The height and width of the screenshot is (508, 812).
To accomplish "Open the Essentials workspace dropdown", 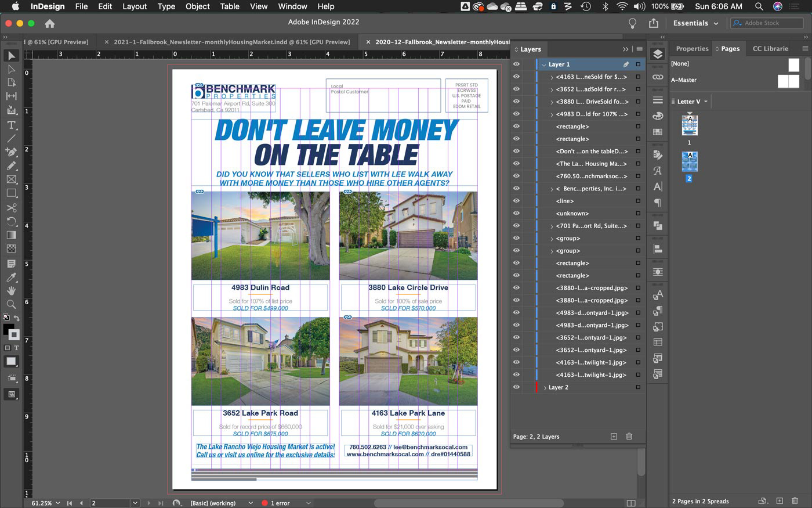I will [695, 23].
